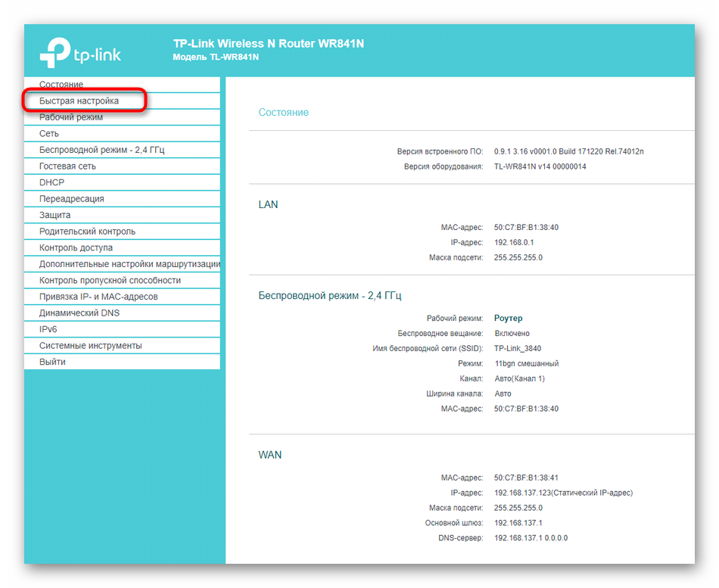Go to Переадресация settings

[72, 199]
